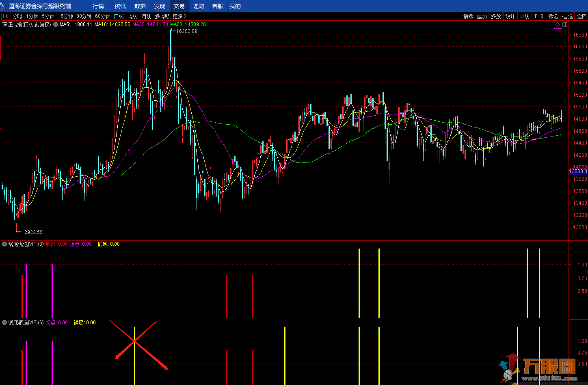Image resolution: width=588 pixels, height=385 pixels.
Task: Select the 周线 weekly period
Action: (133, 17)
